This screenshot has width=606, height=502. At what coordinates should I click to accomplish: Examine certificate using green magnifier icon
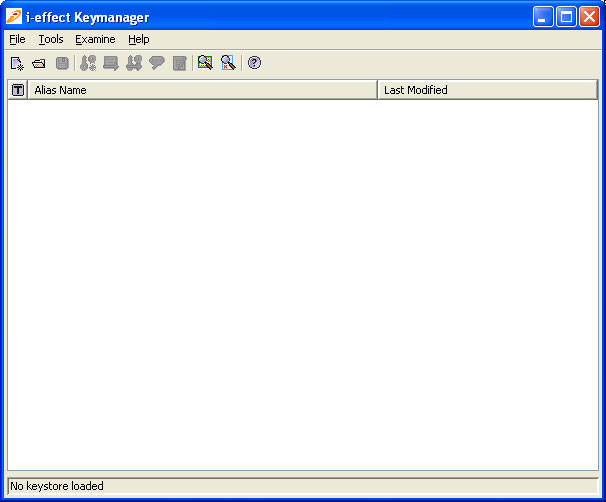[205, 63]
